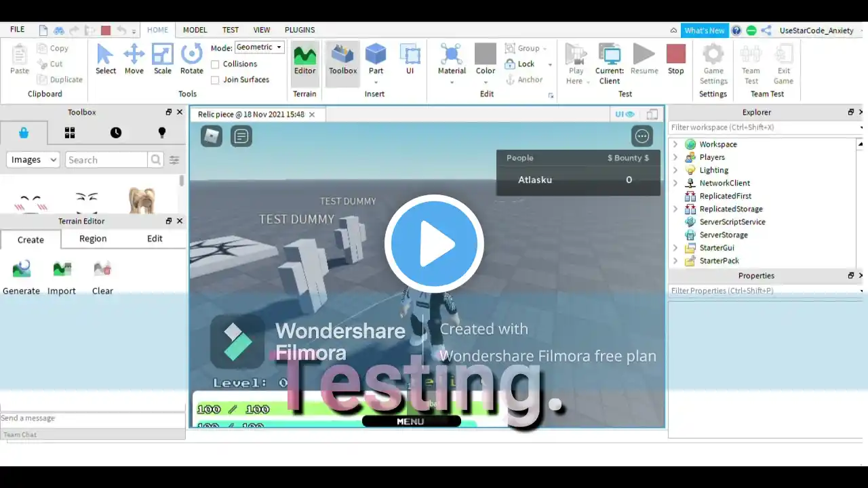
Task: Click the Resume button
Action: point(644,58)
